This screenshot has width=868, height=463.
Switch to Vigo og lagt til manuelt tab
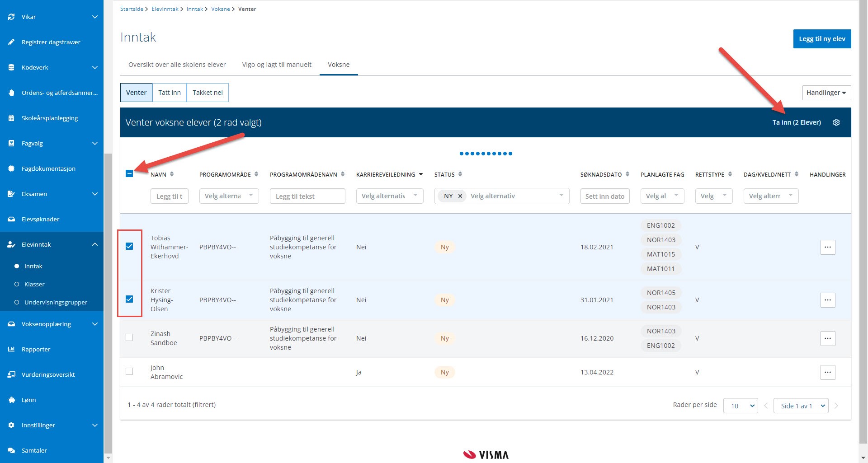coord(277,65)
